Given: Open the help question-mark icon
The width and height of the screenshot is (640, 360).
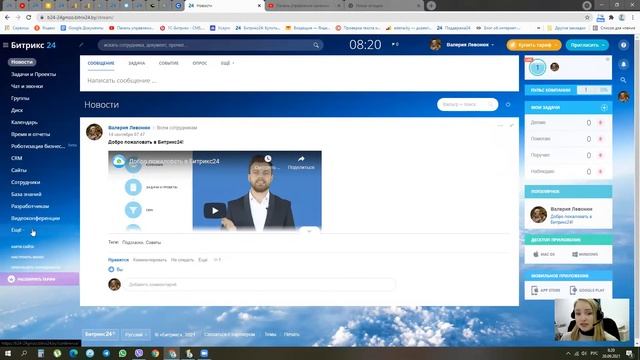Looking at the screenshot, I should (x=623, y=45).
